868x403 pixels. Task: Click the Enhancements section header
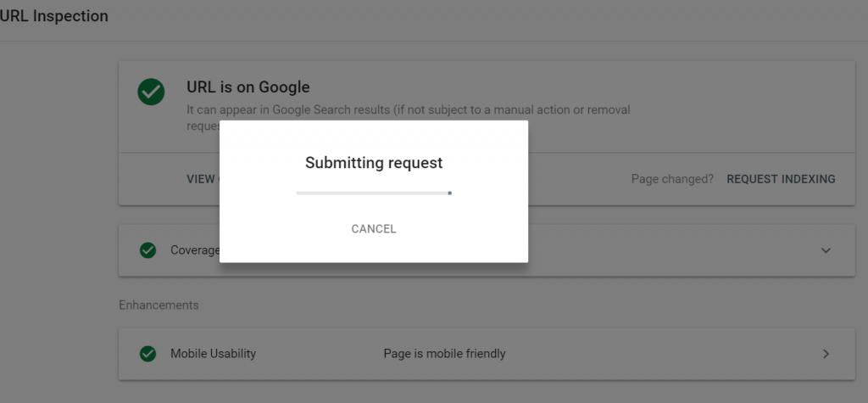click(159, 305)
